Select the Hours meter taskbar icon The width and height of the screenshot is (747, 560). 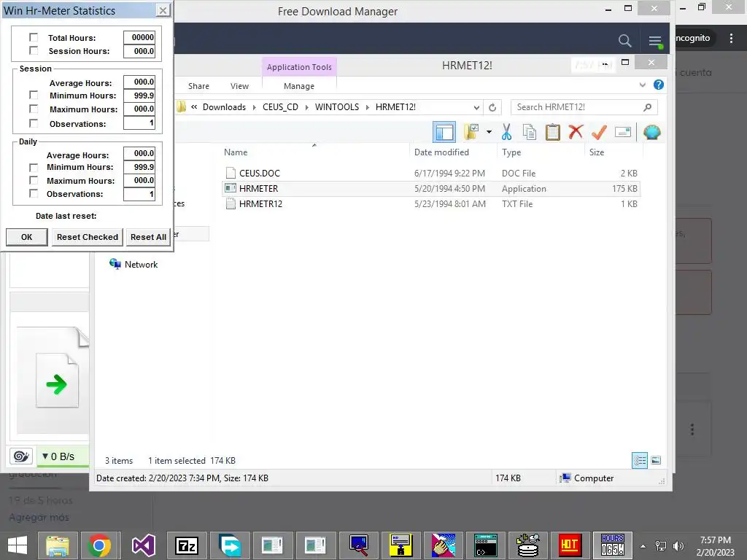point(613,545)
